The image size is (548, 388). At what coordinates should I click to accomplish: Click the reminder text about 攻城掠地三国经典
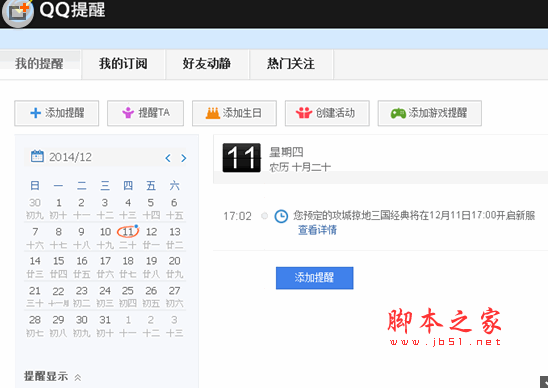(x=414, y=215)
